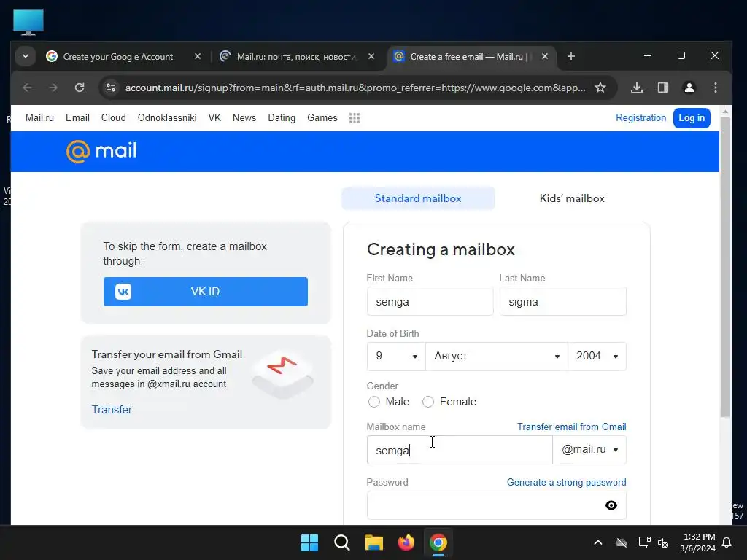Click the Chrome taskbar icon
747x560 pixels.
(438, 542)
